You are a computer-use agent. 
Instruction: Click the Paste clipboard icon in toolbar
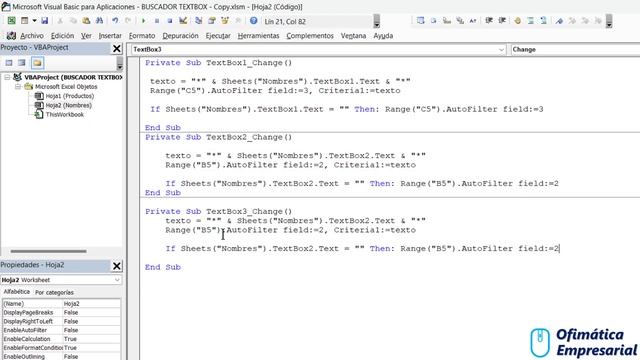[x=86, y=21]
